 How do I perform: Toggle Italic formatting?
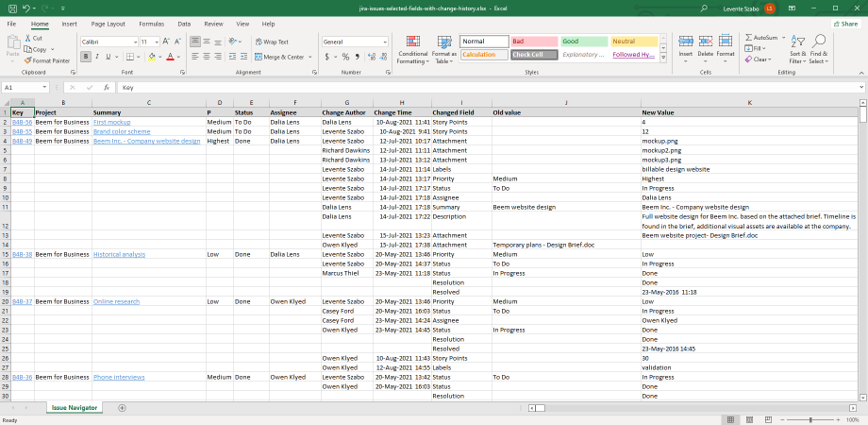[95, 57]
